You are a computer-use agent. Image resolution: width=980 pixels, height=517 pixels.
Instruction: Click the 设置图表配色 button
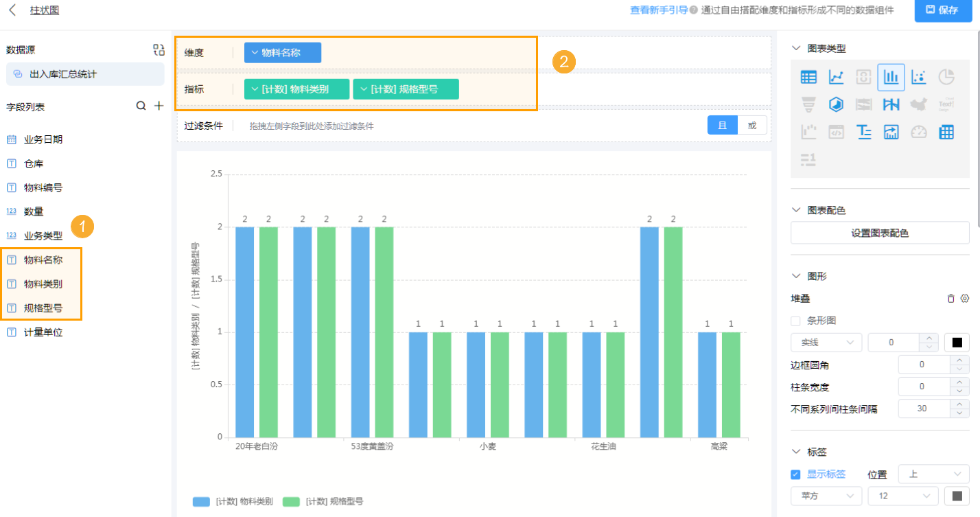[880, 233]
